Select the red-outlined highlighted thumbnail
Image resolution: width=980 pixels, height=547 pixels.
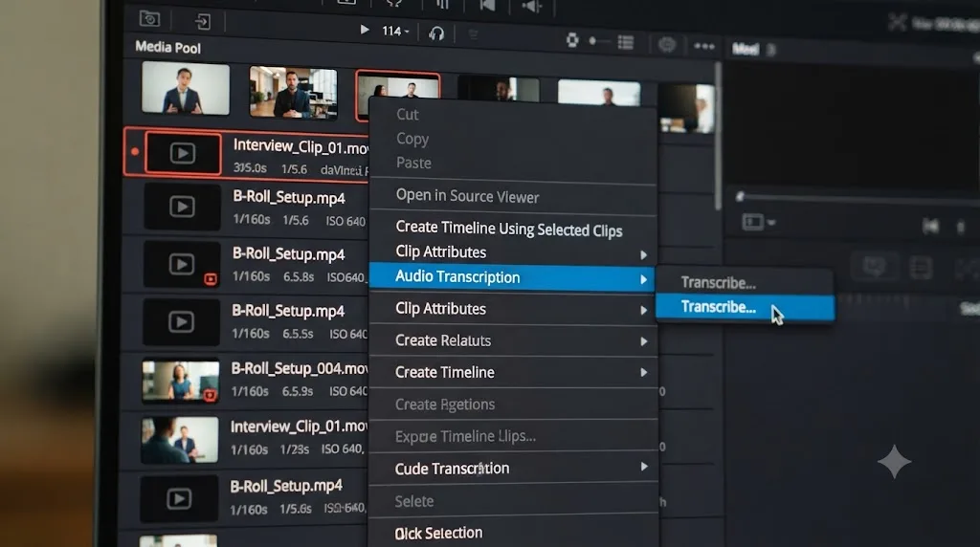coord(397,95)
